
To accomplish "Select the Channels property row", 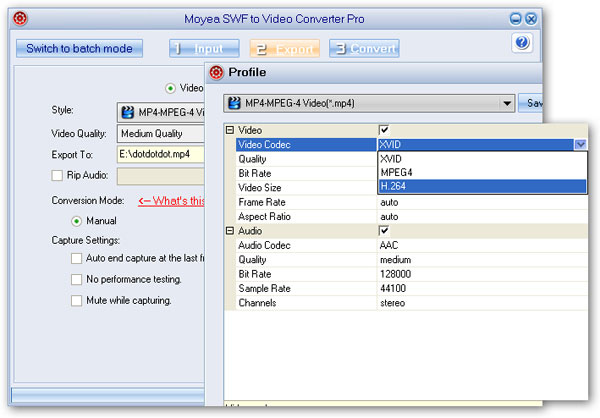I will tap(412, 303).
